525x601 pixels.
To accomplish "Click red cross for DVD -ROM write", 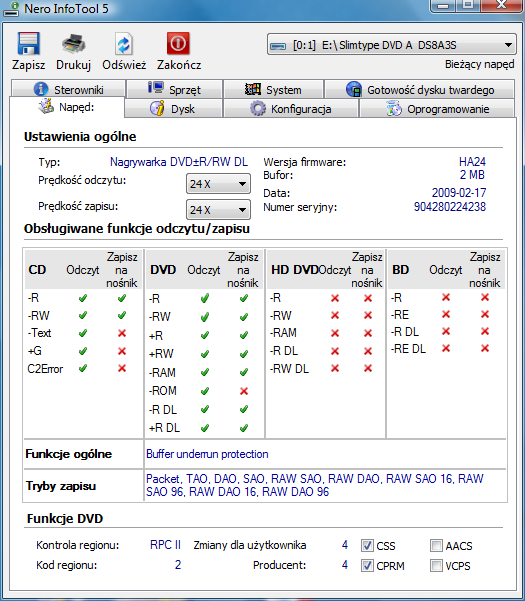I will pos(244,391).
